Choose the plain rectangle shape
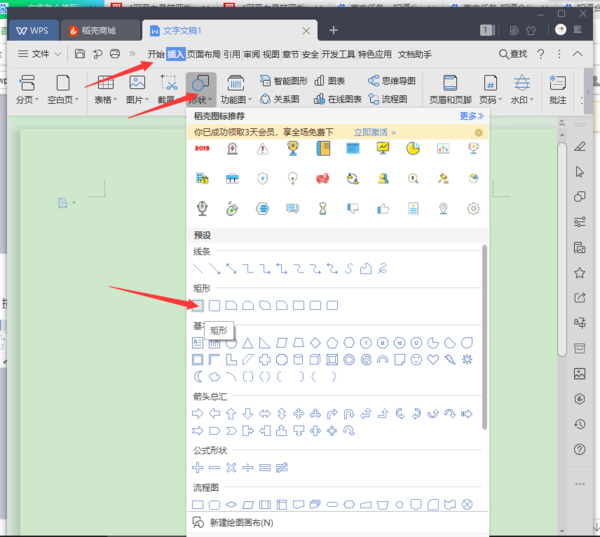This screenshot has height=537, width=600. (x=197, y=305)
